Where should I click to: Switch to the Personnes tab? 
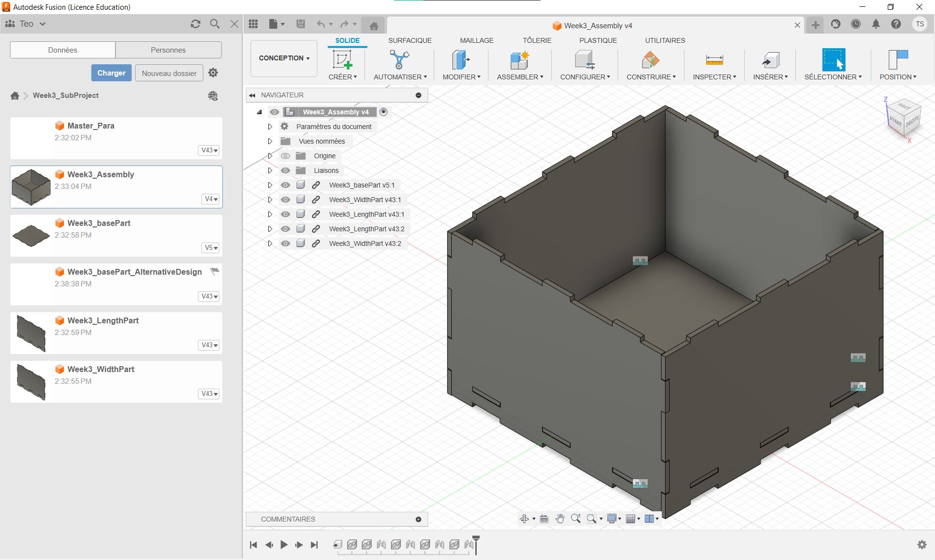(168, 50)
